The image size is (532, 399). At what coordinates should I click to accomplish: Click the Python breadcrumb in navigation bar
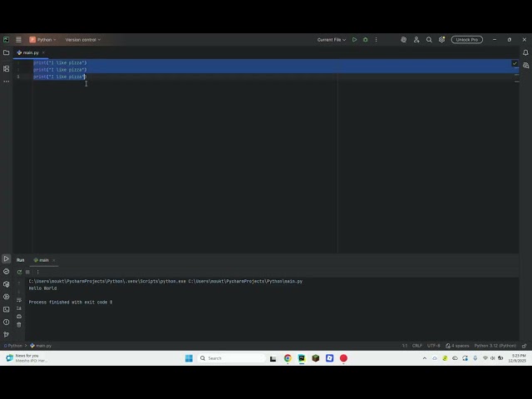(x=13, y=346)
